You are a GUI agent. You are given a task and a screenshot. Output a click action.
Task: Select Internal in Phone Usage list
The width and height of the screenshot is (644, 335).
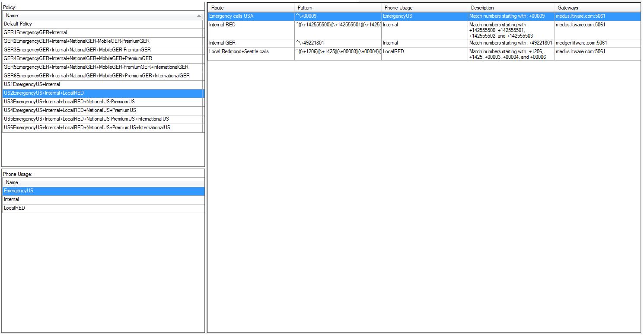click(x=103, y=200)
